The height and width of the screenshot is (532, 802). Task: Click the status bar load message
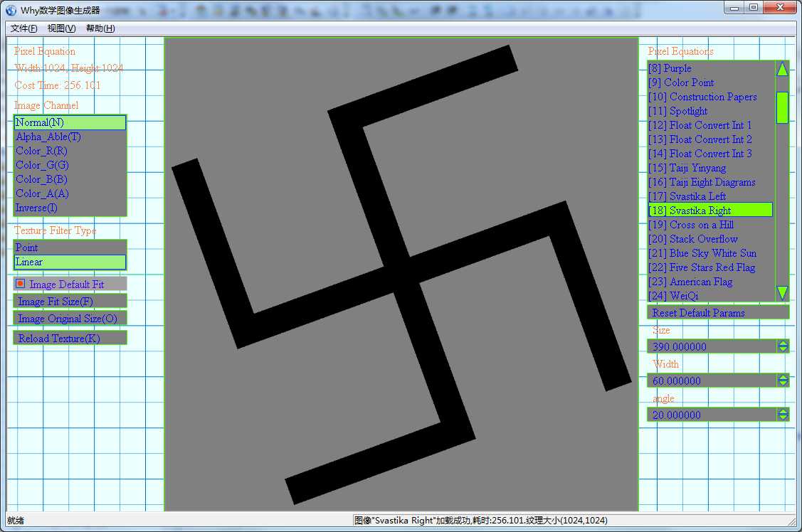pyautogui.click(x=481, y=520)
